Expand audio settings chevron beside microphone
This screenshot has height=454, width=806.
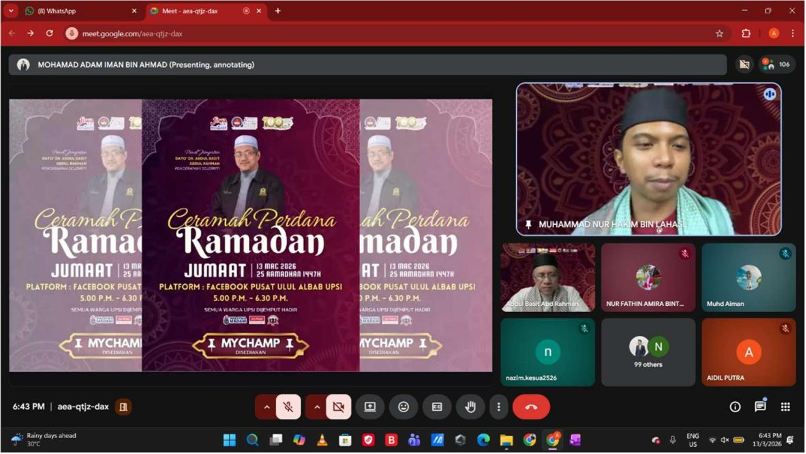tap(266, 407)
